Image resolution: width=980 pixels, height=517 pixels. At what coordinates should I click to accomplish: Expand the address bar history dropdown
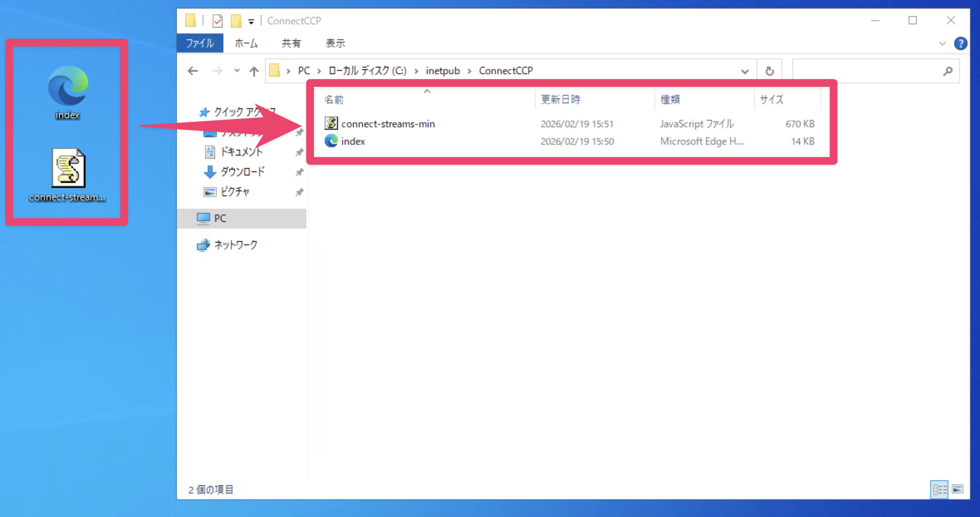tap(745, 70)
